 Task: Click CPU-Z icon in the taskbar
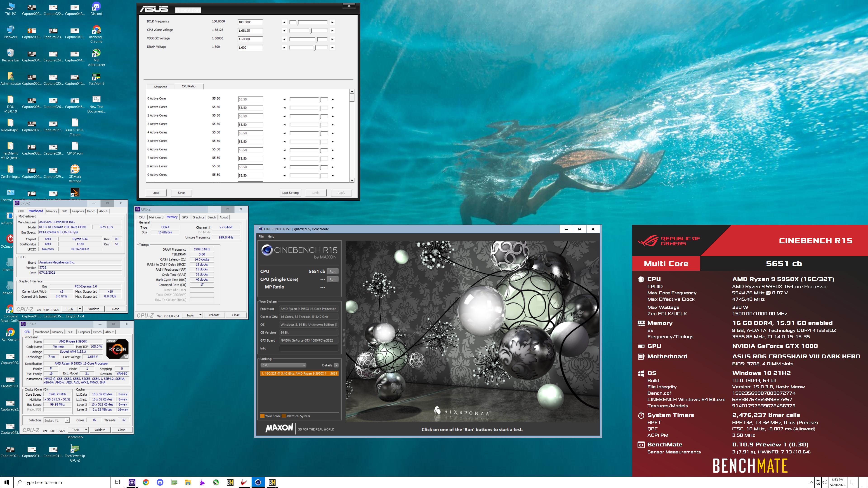pos(132,482)
